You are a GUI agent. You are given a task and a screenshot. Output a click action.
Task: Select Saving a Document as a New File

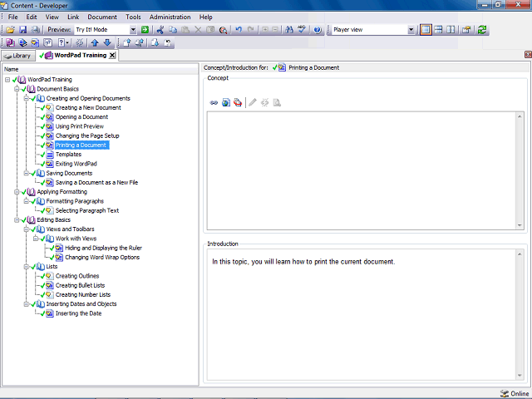[x=96, y=183]
